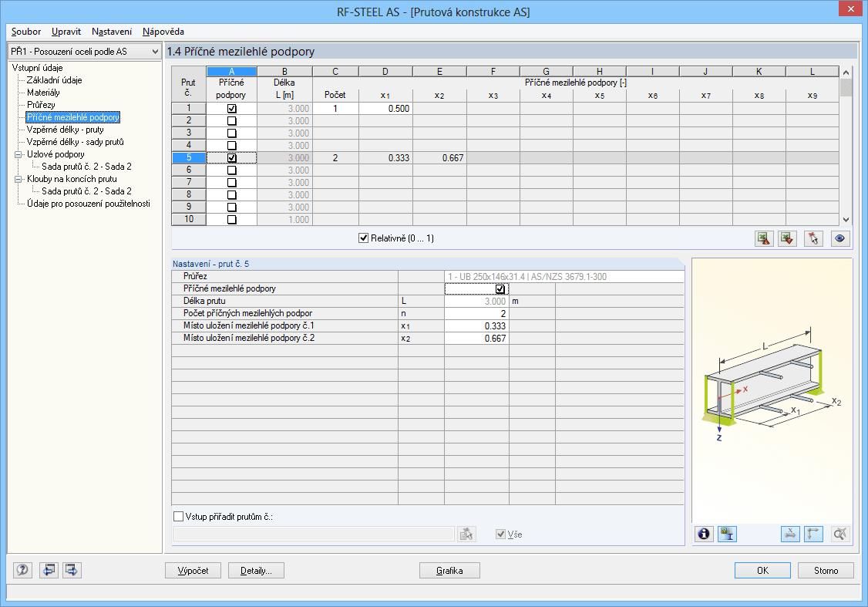Uncheck Příčné mezilehlé podpory in settings panel
This screenshot has height=607, width=868.
pos(500,288)
